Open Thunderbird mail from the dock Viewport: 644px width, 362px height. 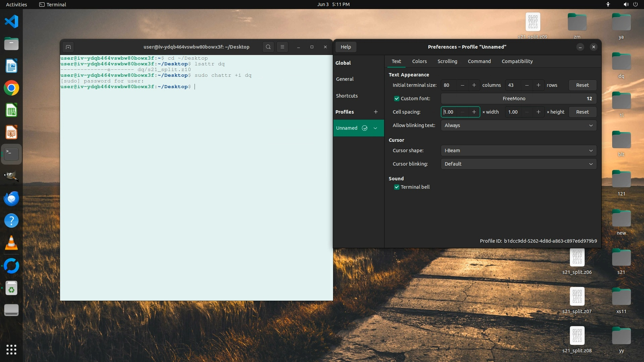coord(11,199)
